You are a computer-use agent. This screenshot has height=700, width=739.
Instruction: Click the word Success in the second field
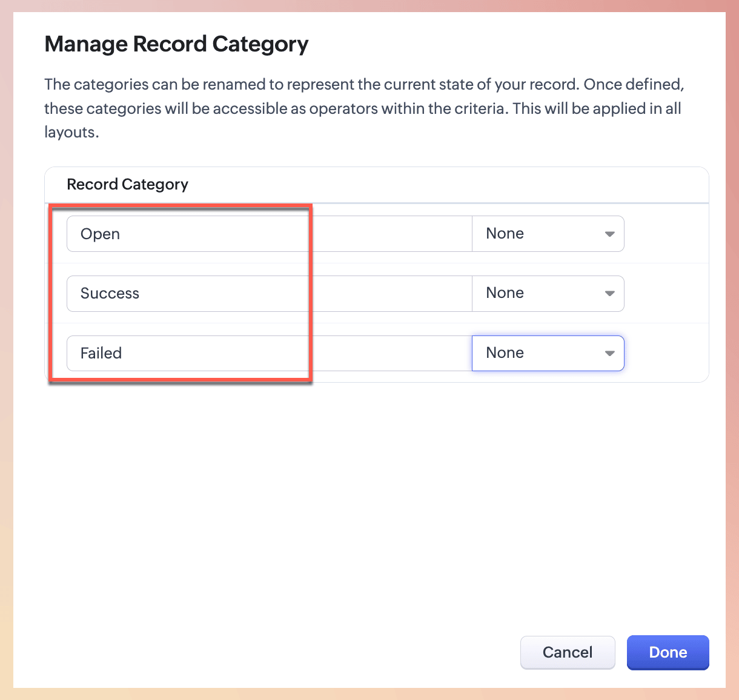(110, 294)
